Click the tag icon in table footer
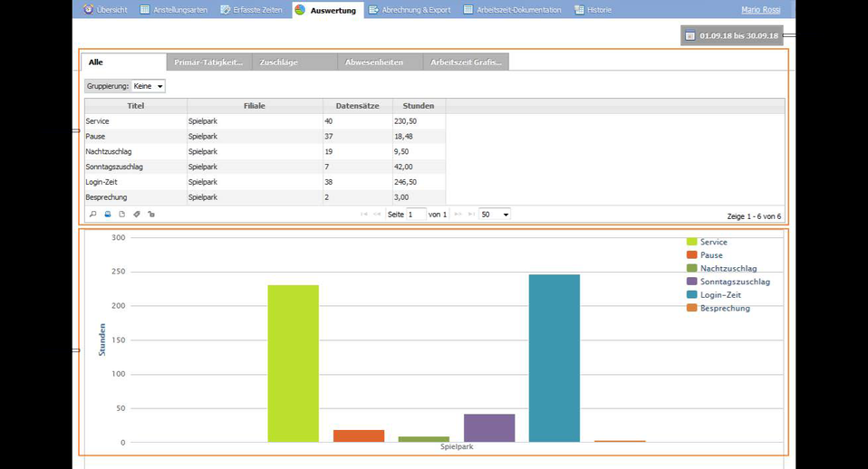 (x=137, y=214)
